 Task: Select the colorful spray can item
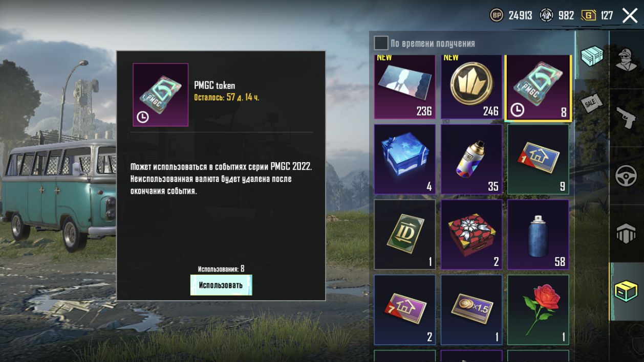(471, 159)
